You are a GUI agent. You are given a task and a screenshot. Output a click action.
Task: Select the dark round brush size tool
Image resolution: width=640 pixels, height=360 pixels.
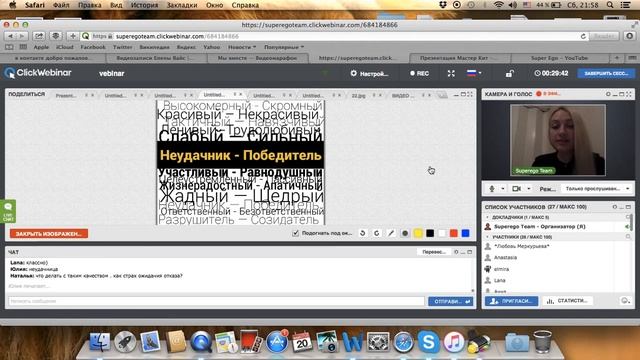tap(405, 233)
